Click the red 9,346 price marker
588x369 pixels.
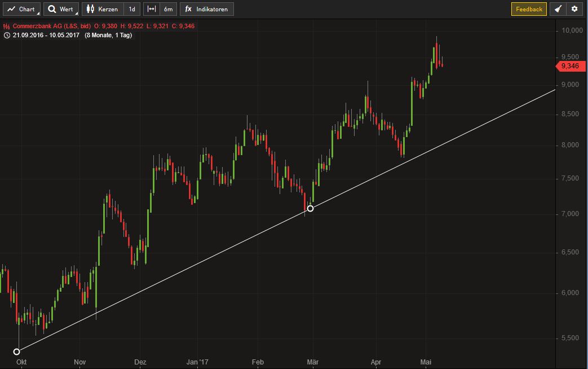tap(569, 67)
